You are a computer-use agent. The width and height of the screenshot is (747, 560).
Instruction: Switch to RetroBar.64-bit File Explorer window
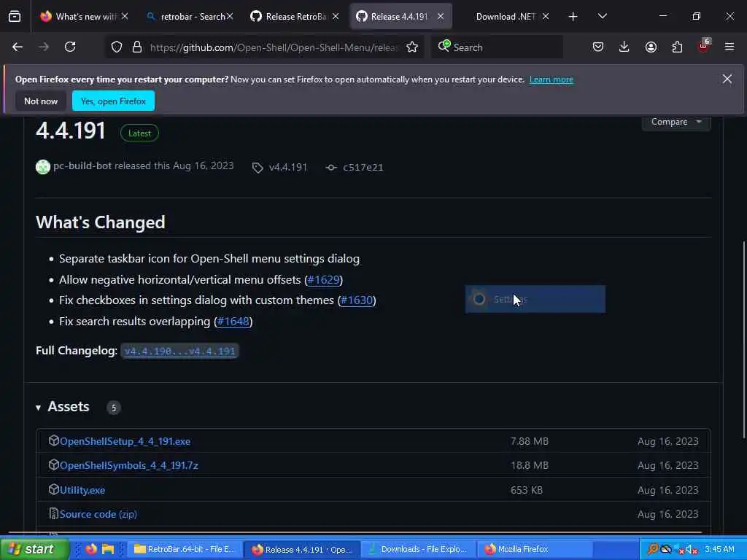click(x=185, y=549)
